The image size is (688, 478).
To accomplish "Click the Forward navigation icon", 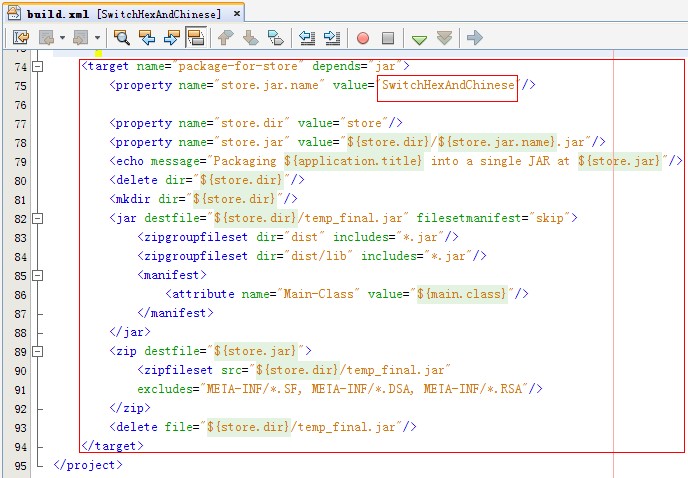I will point(81,38).
